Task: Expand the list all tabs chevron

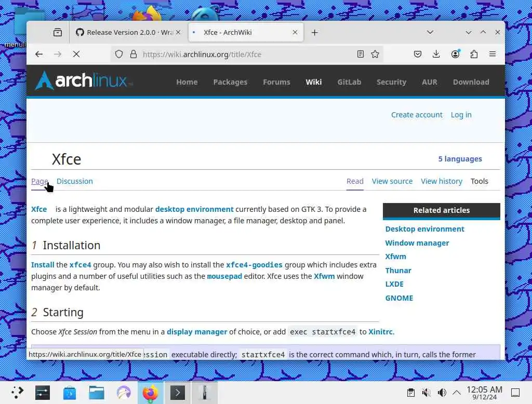Action: click(430, 32)
